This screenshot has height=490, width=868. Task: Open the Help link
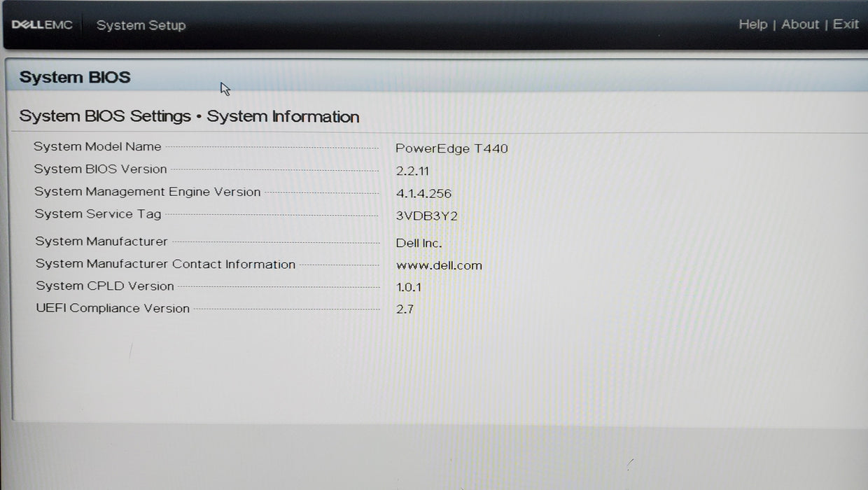[x=753, y=24]
